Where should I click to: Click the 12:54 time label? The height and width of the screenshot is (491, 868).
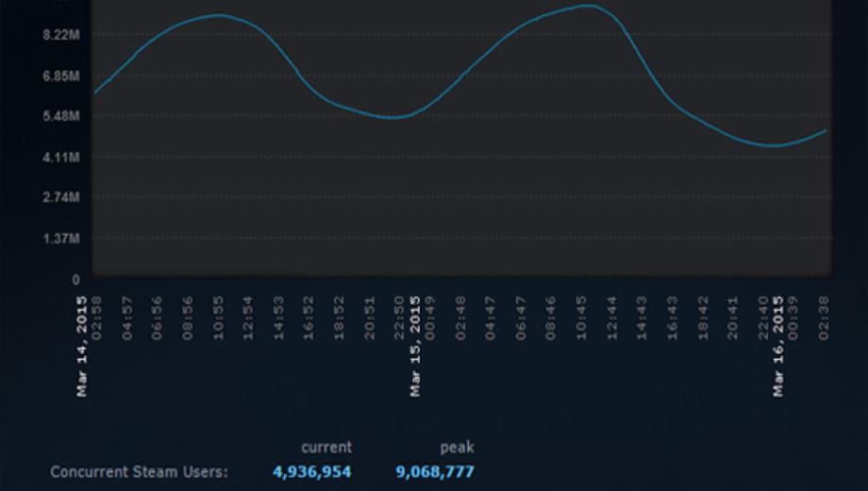click(x=248, y=318)
